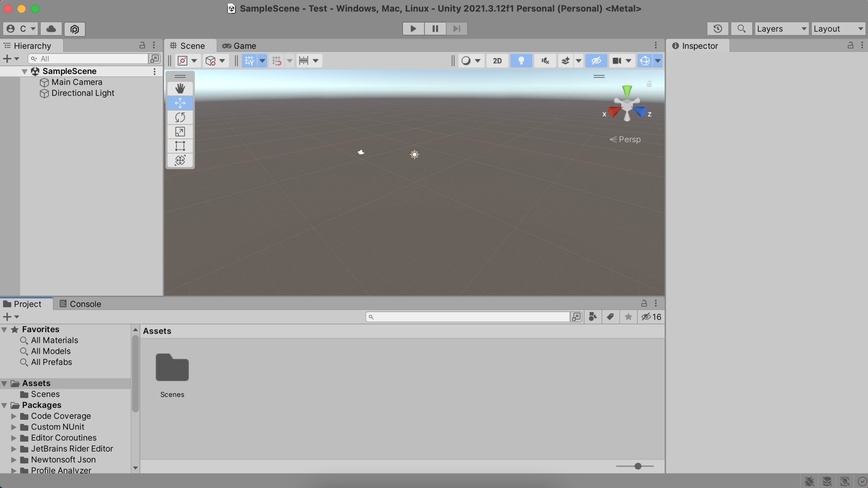This screenshot has height=488, width=868.
Task: Toggle scene visibility with the eye icon
Action: coord(596,61)
